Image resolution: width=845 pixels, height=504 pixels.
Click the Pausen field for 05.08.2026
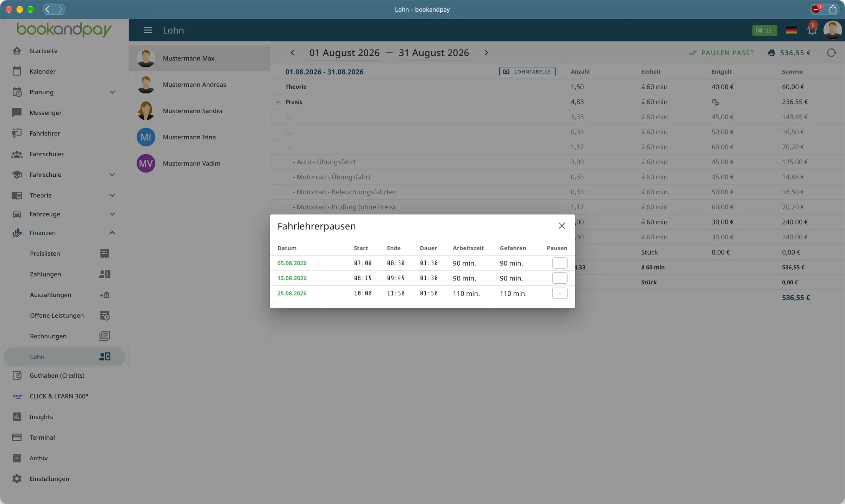tap(559, 263)
